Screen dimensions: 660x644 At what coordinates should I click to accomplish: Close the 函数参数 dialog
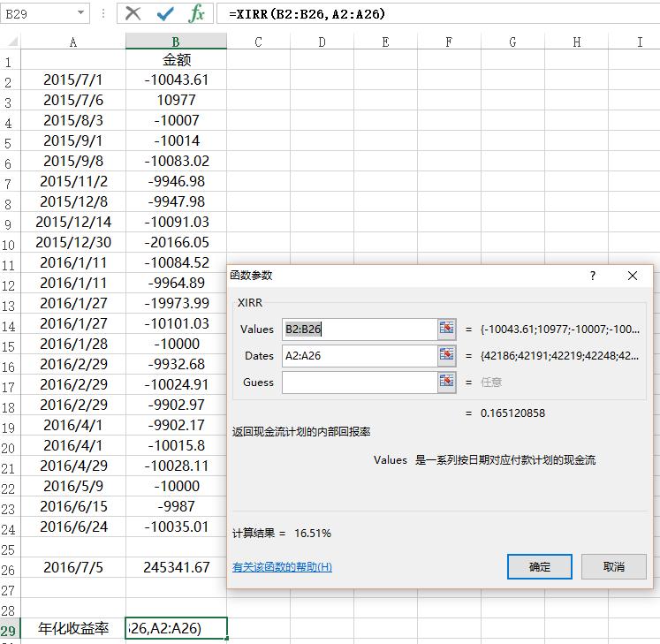[x=633, y=276]
